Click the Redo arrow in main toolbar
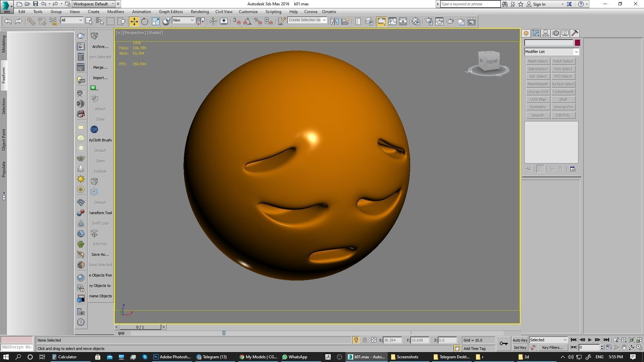Screen dimensions: 644x362 pos(18,21)
